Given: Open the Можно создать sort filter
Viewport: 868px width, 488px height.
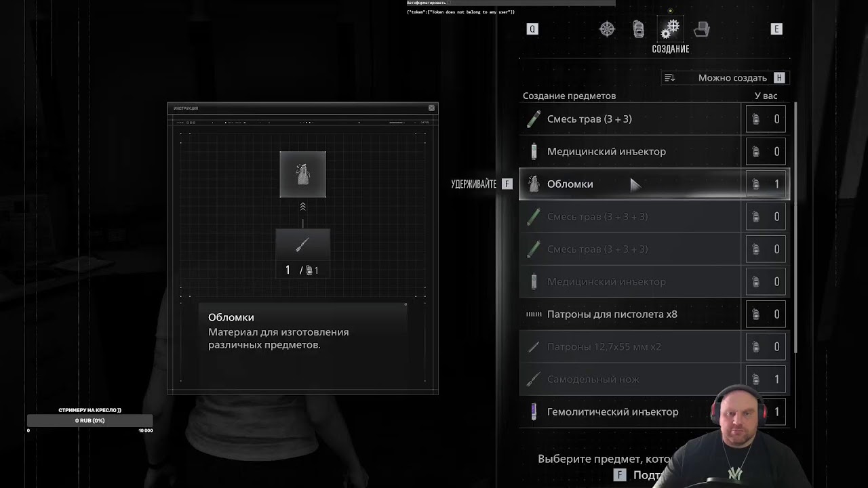Looking at the screenshot, I should (726, 78).
